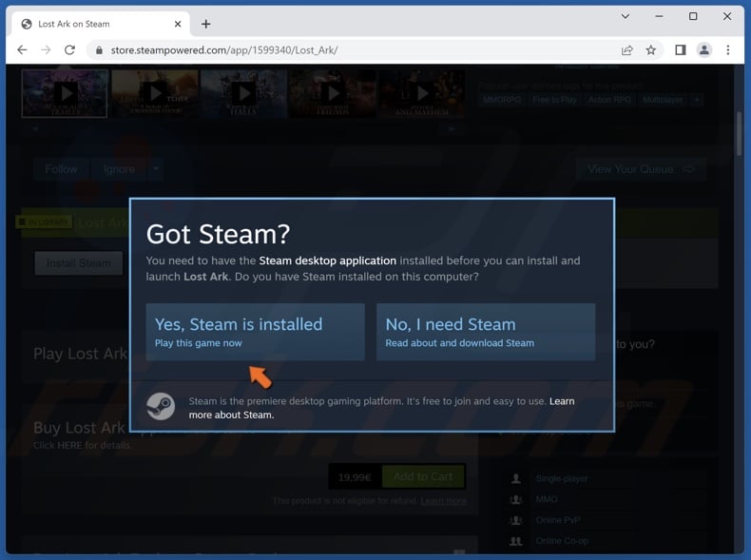This screenshot has width=751, height=560.
Task: Click Add to Cart button
Action: click(x=423, y=476)
